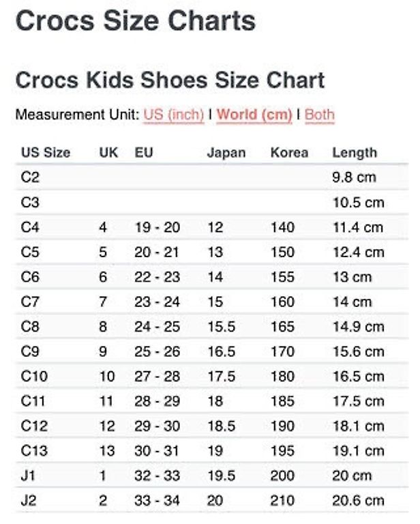The width and height of the screenshot is (420, 524).
Task: Click the Crocs Size Charts title
Action: [x=136, y=20]
